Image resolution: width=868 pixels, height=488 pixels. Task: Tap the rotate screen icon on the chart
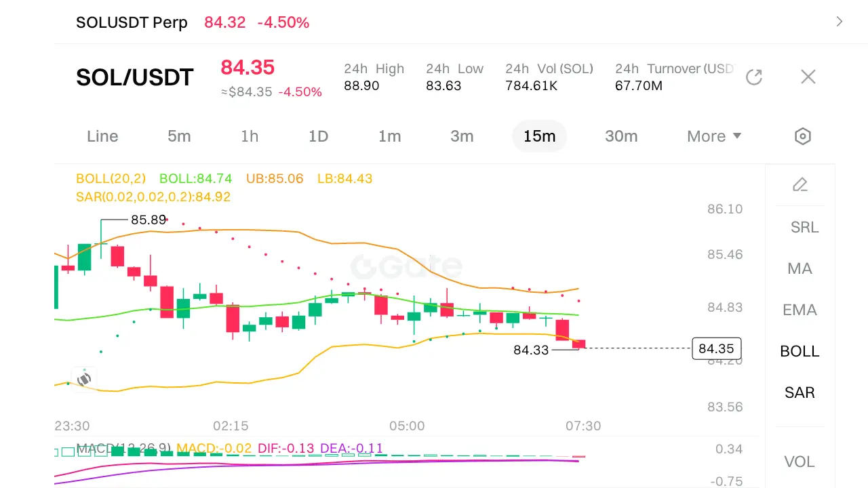pyautogui.click(x=84, y=380)
